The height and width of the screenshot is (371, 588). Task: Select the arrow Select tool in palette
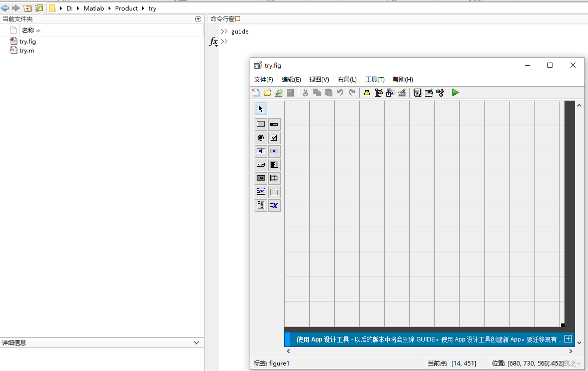point(261,109)
